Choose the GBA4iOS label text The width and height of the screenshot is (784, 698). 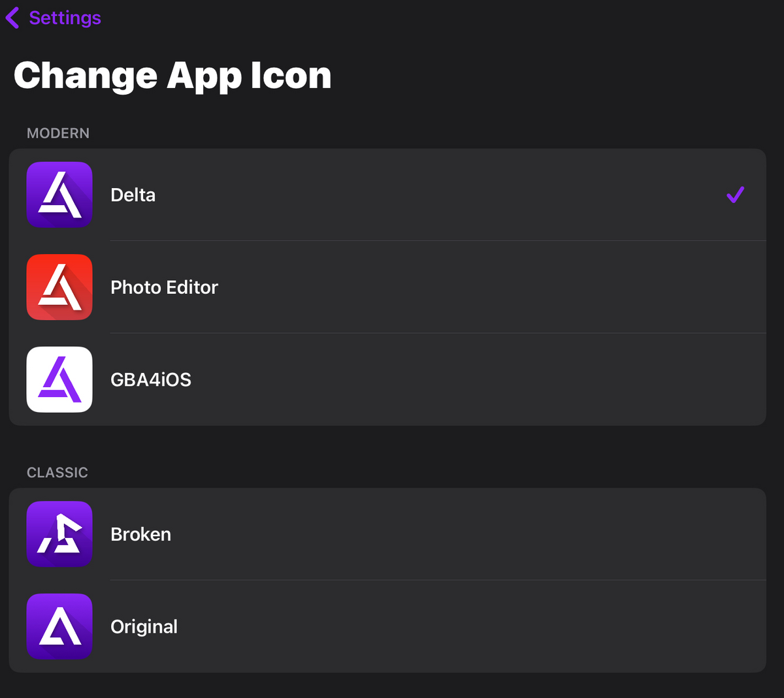151,379
